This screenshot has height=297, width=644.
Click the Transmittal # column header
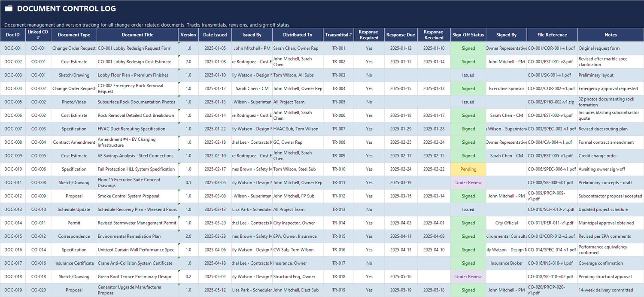(x=339, y=35)
